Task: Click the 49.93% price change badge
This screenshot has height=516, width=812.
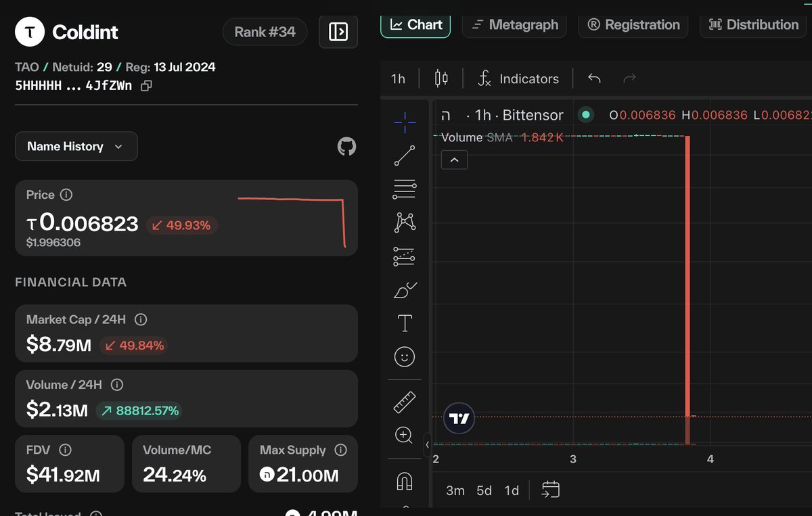Action: pos(181,225)
